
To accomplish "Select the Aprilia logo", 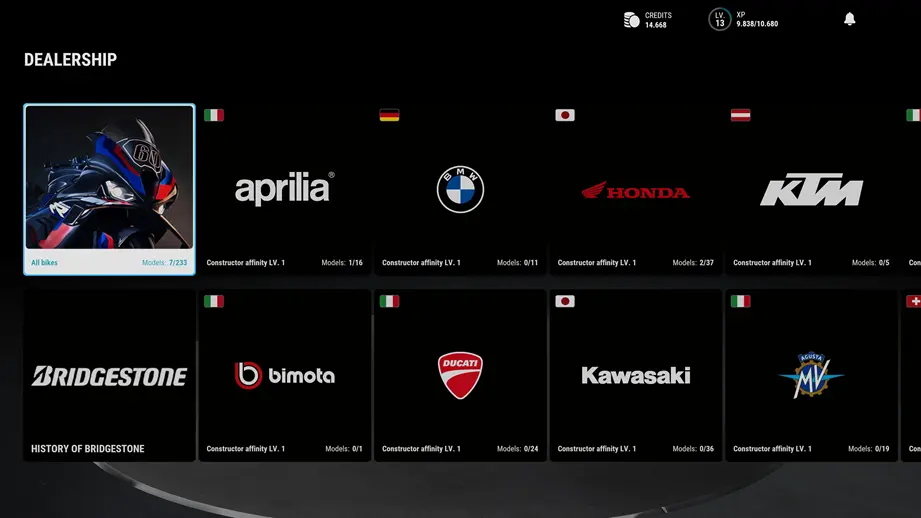I will [285, 188].
